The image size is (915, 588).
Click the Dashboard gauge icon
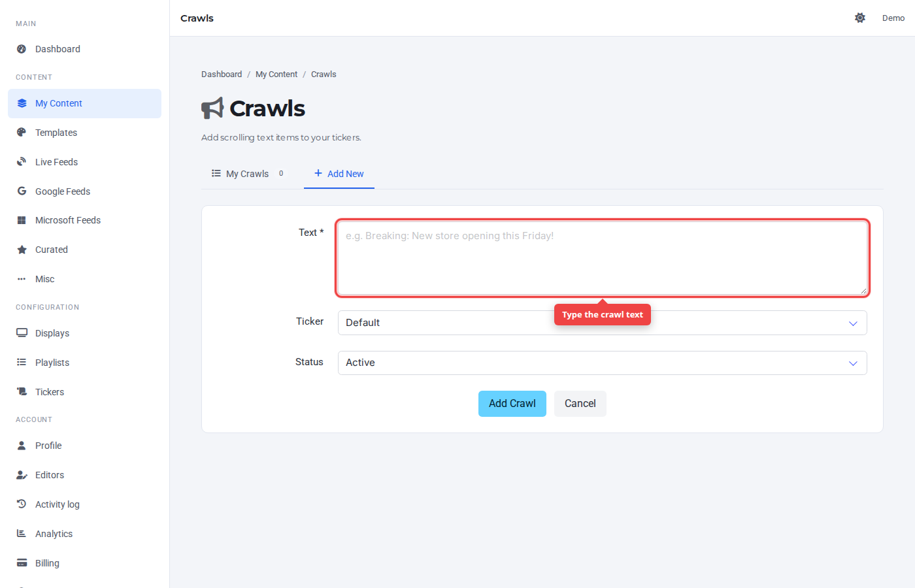22,49
